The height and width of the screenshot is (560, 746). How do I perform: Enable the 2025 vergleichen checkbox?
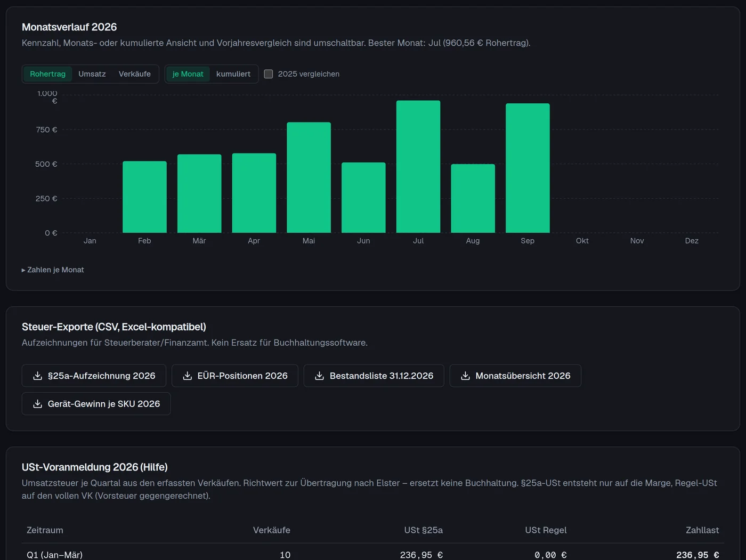click(269, 74)
